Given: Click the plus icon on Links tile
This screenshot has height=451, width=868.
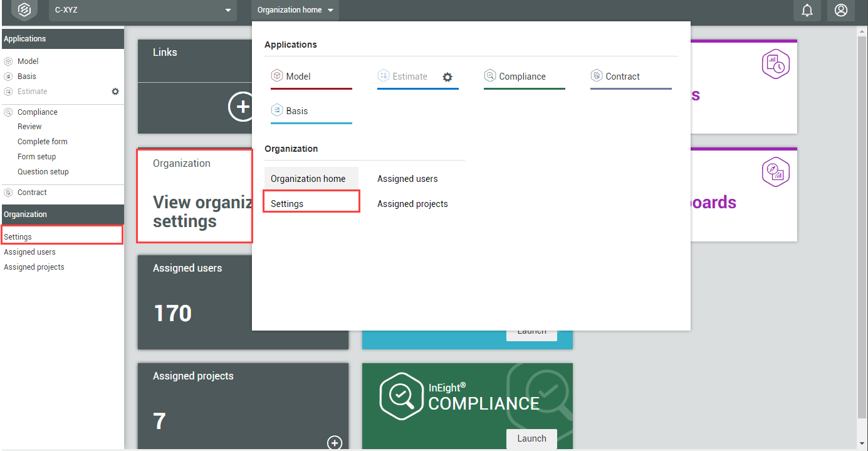Looking at the screenshot, I should 241,108.
